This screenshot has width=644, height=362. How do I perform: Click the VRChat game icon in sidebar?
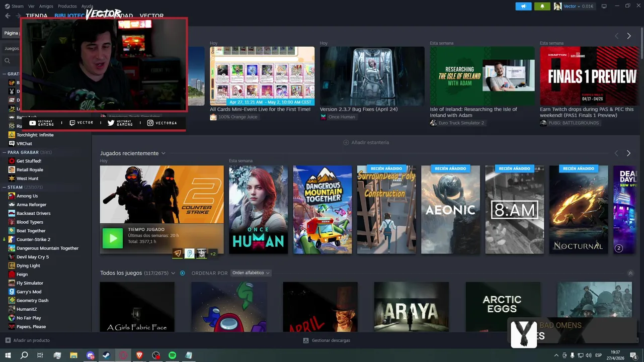(12, 143)
